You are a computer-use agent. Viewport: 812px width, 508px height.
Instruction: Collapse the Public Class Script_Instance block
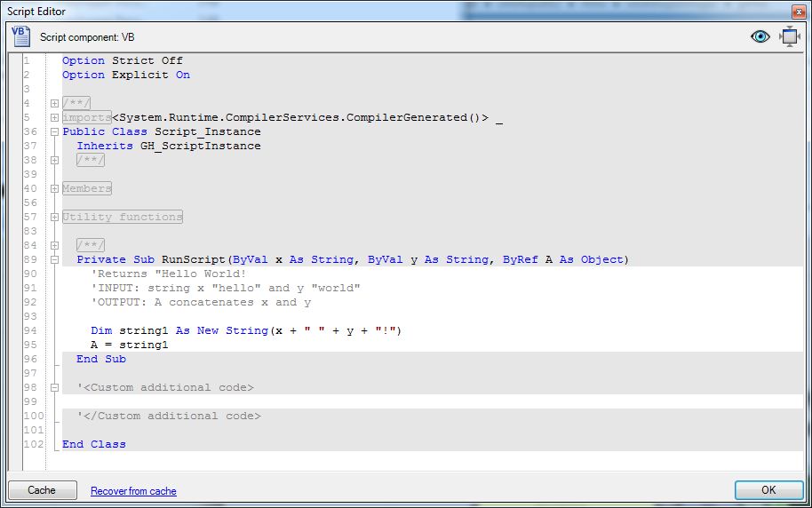(x=54, y=132)
